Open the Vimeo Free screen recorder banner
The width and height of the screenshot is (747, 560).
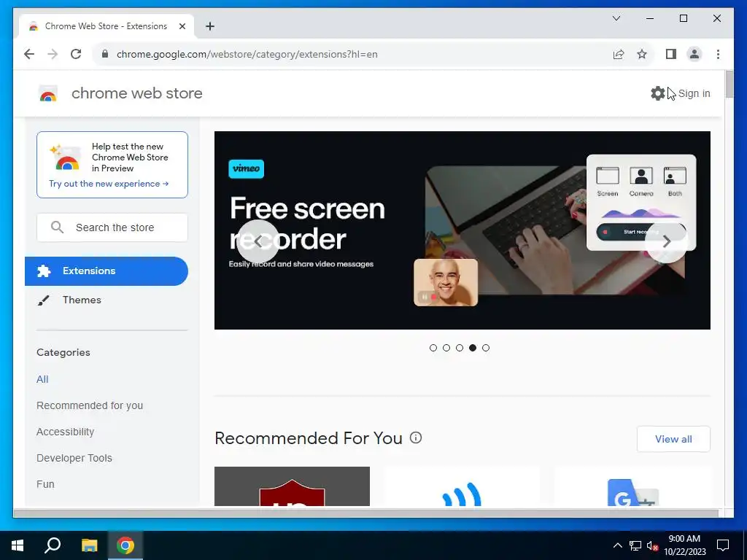462,230
